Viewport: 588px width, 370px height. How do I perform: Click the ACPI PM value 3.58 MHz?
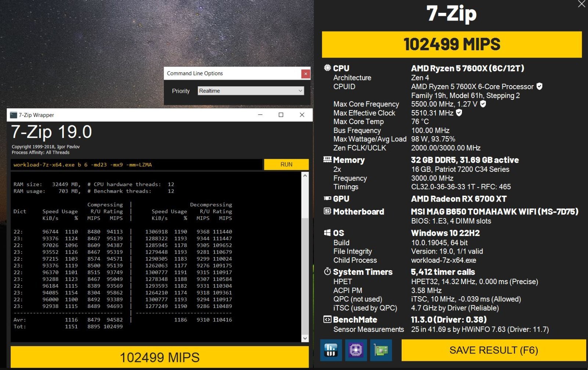(426, 290)
